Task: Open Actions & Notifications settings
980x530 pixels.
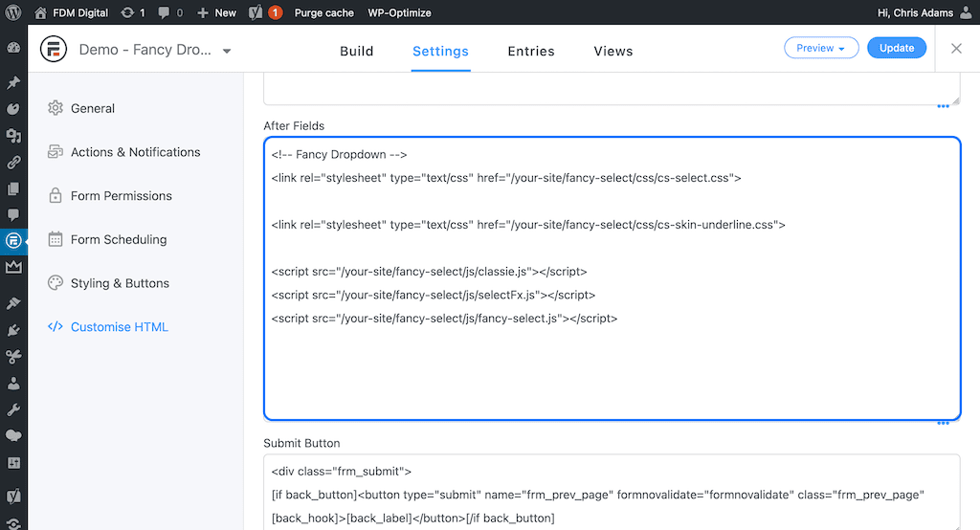Action: tap(135, 152)
